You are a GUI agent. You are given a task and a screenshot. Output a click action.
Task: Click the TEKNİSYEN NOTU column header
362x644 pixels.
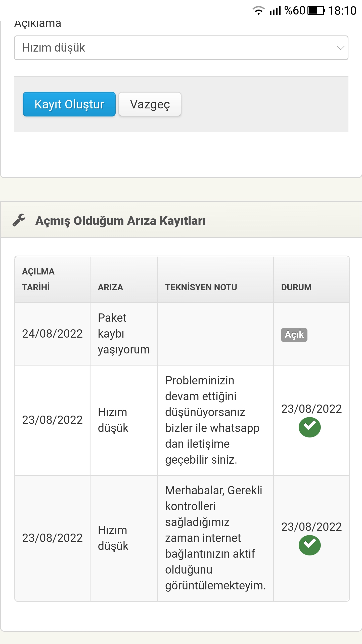201,287
